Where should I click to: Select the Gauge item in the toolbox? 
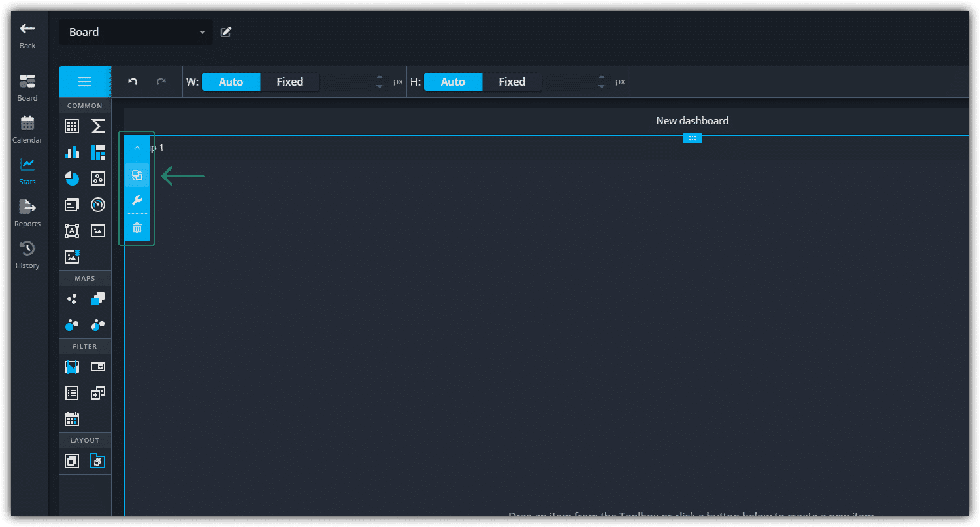[98, 205]
